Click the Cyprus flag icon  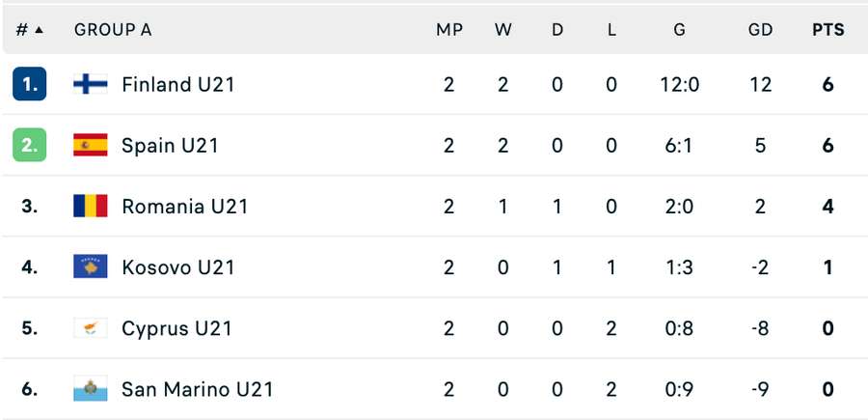click(x=91, y=328)
